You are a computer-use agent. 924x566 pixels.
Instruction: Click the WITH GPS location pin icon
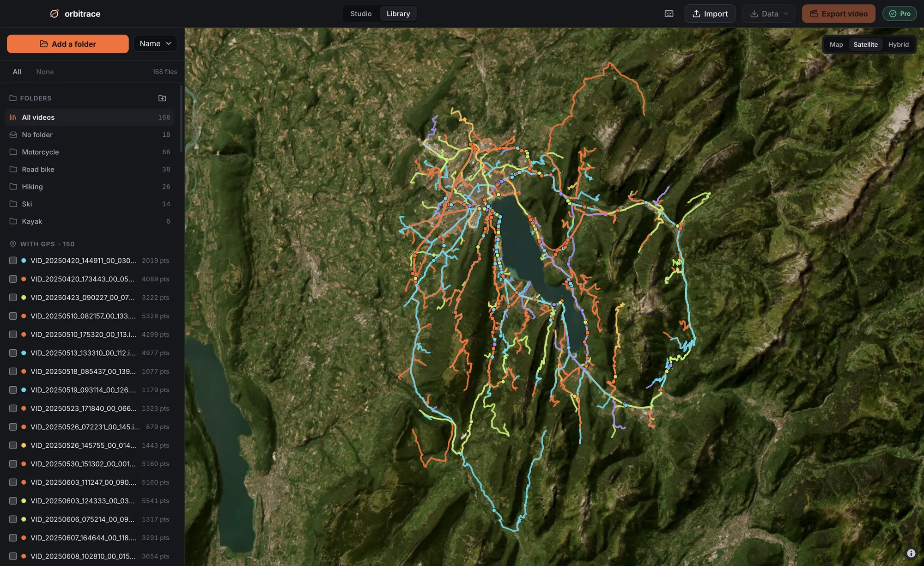click(x=13, y=244)
